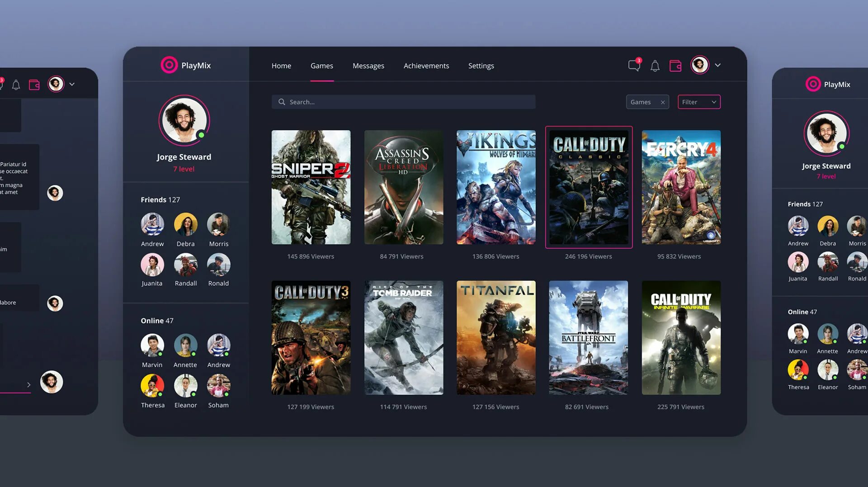The height and width of the screenshot is (487, 868).
Task: Click Friends 127 heading in main sidebar
Action: click(x=160, y=199)
